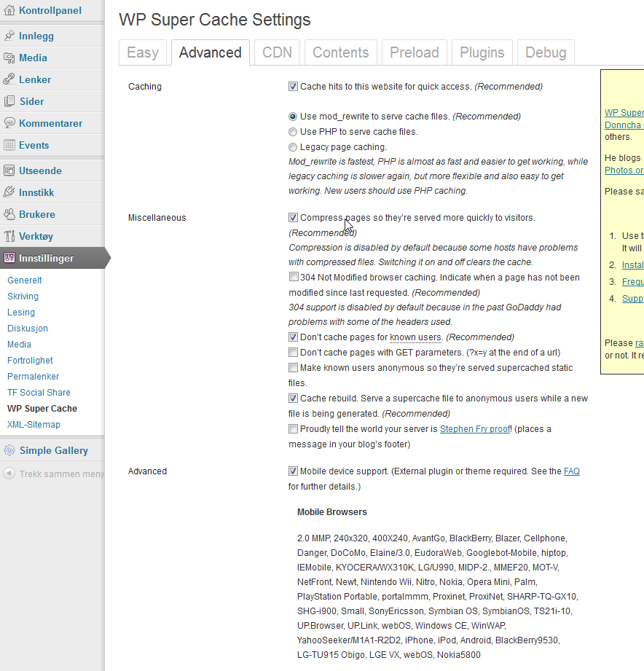This screenshot has width=644, height=671.
Task: Click the Verktøy tools icon
Action: click(9, 236)
